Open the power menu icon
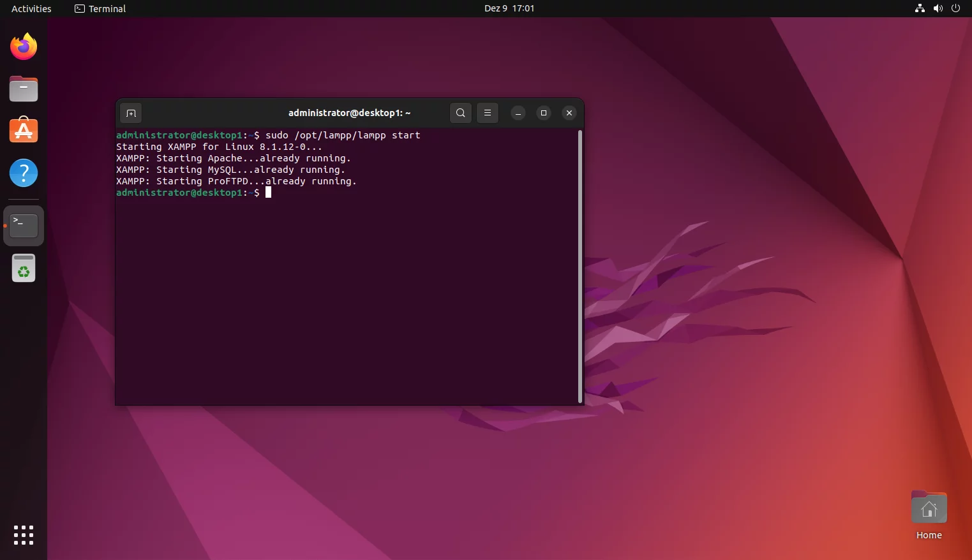Screen dimensions: 972x560 coord(955,8)
